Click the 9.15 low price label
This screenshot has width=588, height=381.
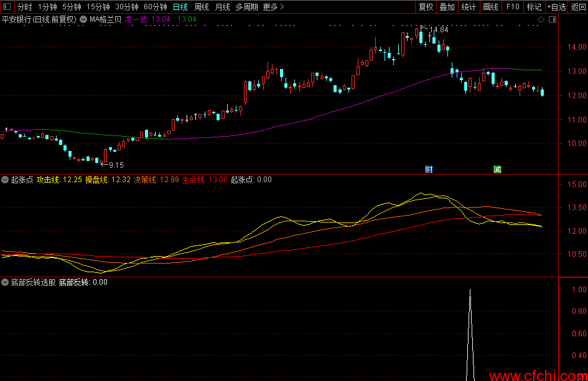116,165
